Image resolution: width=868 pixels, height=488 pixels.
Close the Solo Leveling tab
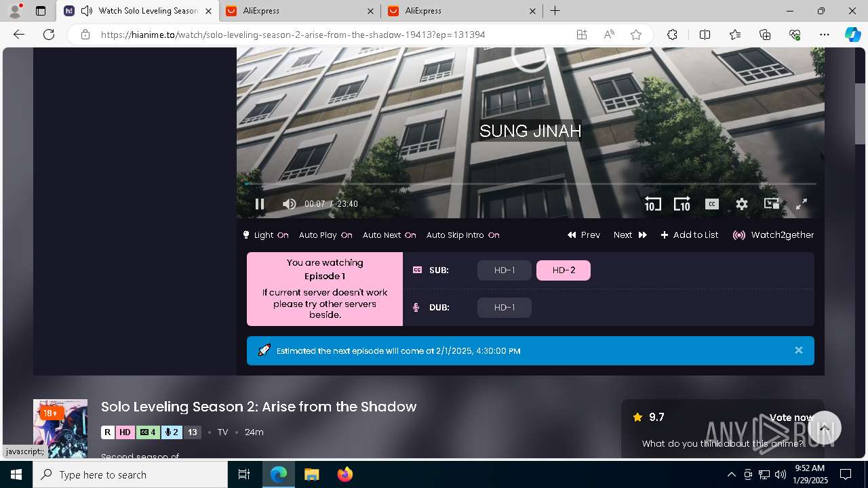pyautogui.click(x=208, y=11)
